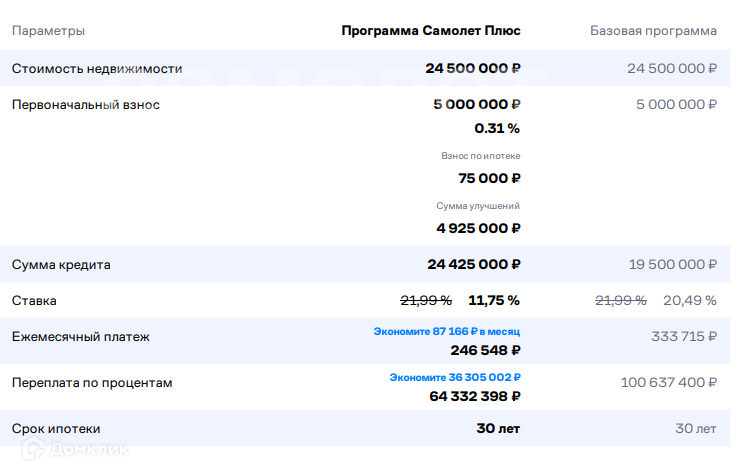Screen dimensions: 739x475
Task: Click the 'Ежемесячный платеж' row label
Action: (80, 337)
